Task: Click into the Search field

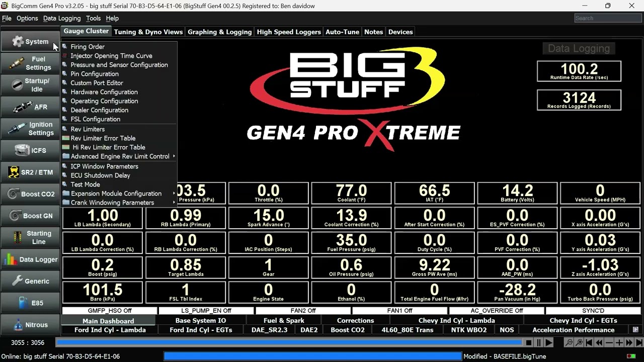Action: 608,18
